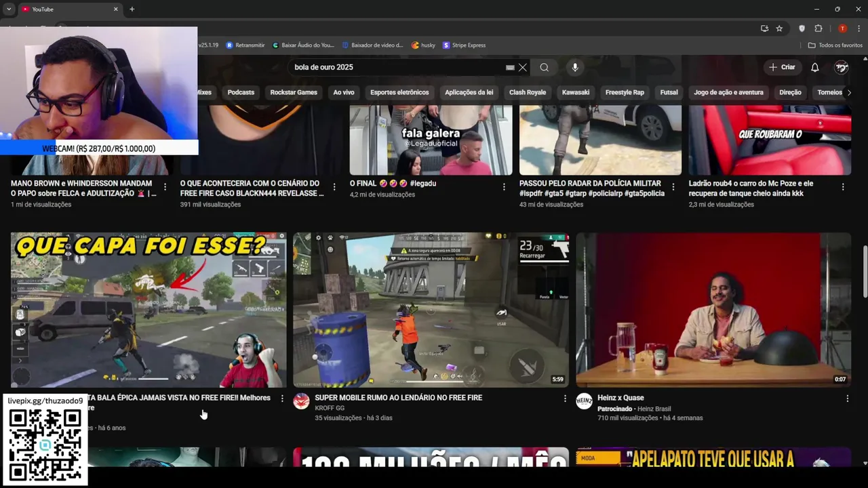
Task: Select the Futsal filter chip
Action: (x=669, y=92)
